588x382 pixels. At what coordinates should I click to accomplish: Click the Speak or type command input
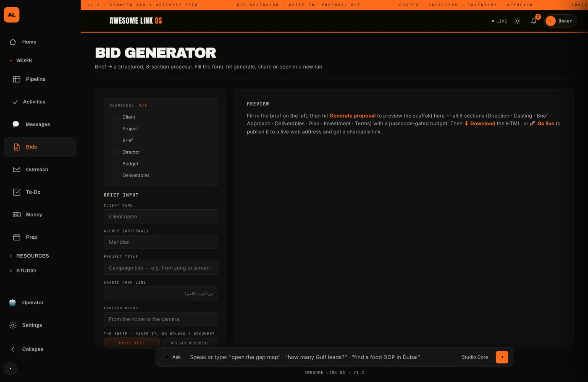pyautogui.click(x=321, y=357)
